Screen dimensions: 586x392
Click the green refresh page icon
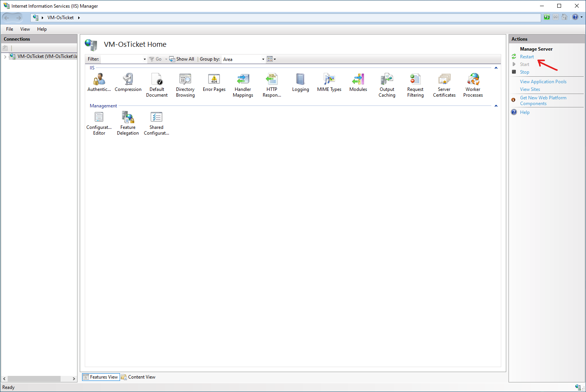point(547,17)
